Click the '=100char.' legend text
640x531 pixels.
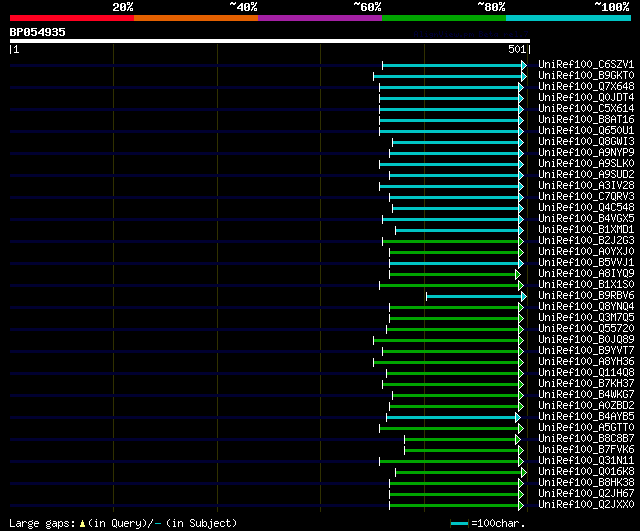coord(498,523)
